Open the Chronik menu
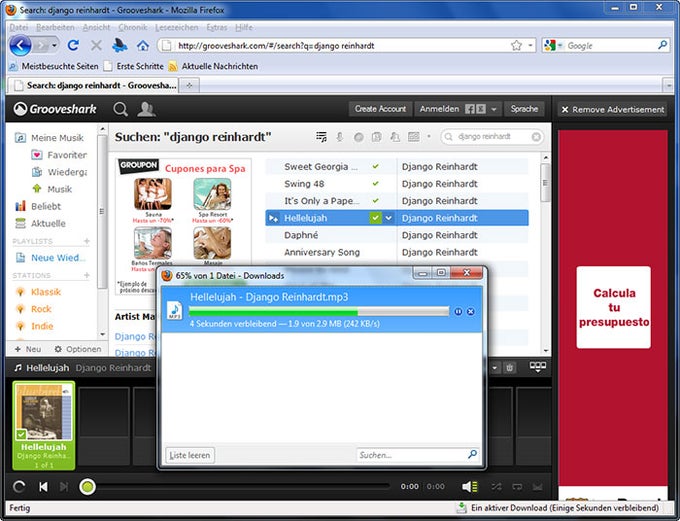This screenshot has width=680, height=521. coord(133,27)
